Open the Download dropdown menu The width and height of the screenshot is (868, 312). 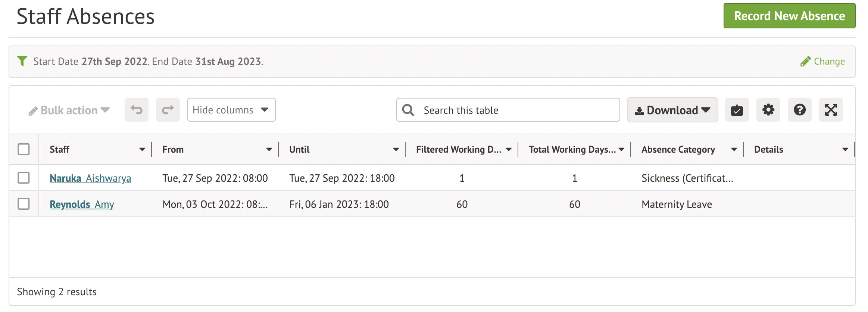click(672, 110)
